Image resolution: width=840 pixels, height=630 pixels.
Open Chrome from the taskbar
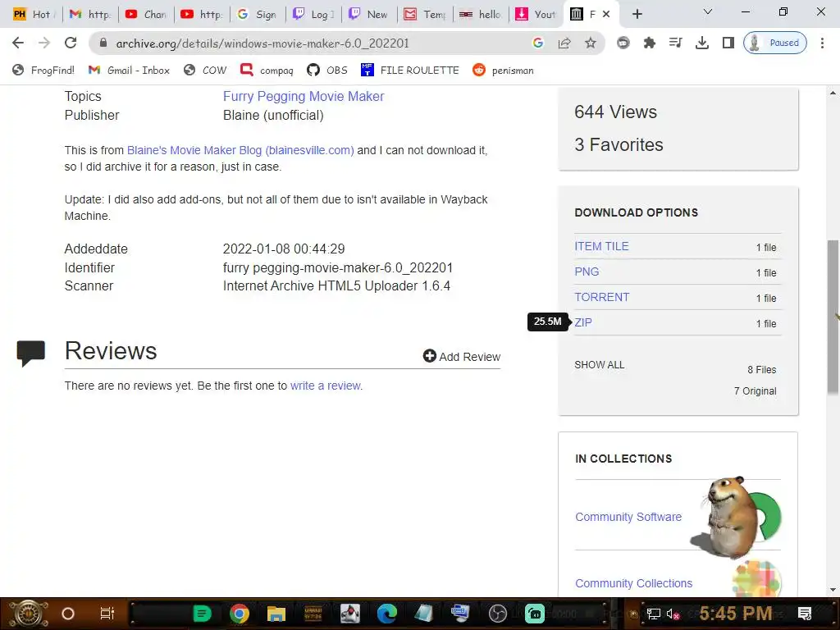[239, 614]
